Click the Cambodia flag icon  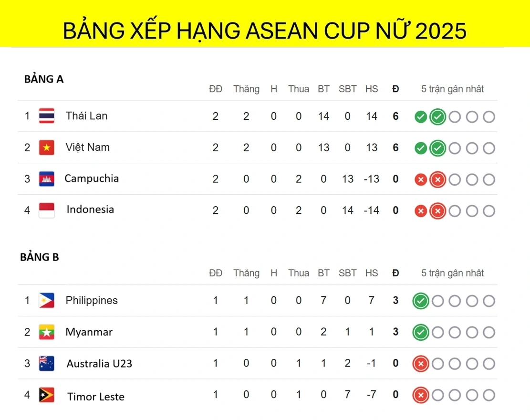(x=47, y=179)
